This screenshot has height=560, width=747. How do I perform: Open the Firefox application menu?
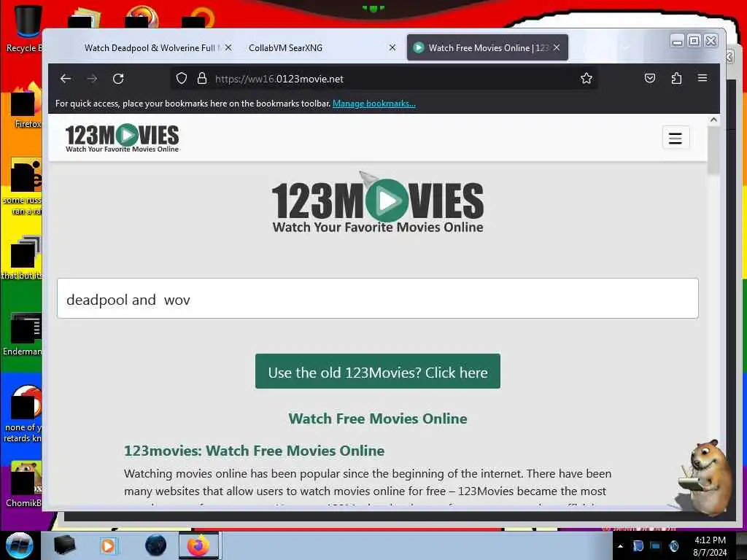click(x=703, y=78)
